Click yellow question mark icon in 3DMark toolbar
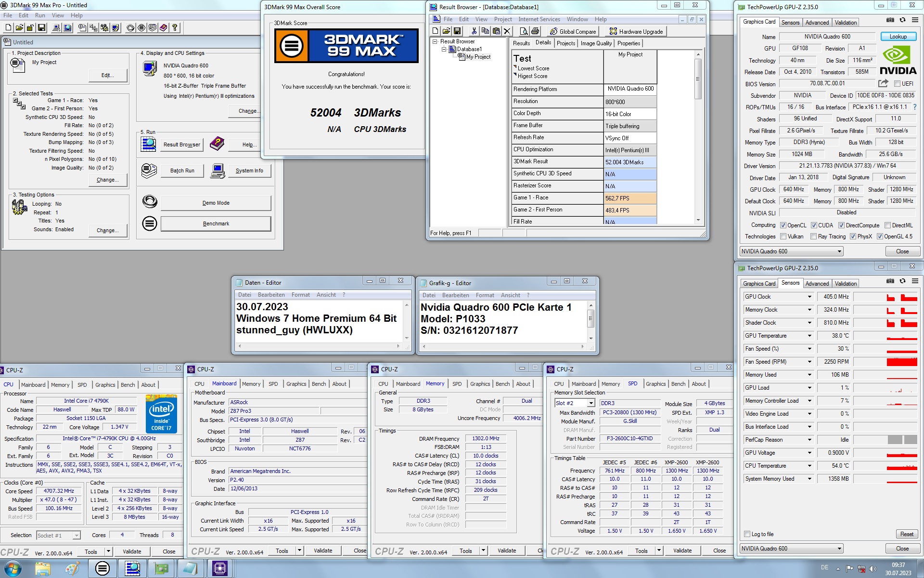Screen dimensions: 924x578 click(x=175, y=28)
